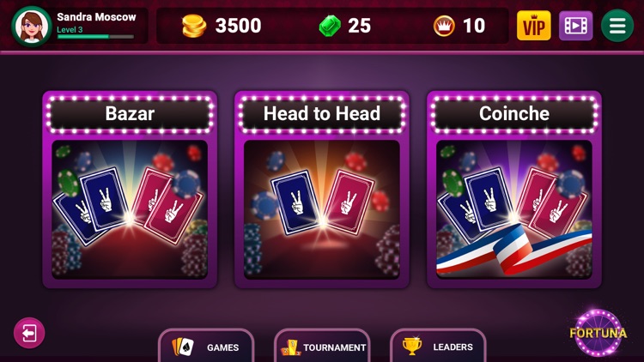Open the VIP membership badge
The image size is (644, 362).
[533, 26]
